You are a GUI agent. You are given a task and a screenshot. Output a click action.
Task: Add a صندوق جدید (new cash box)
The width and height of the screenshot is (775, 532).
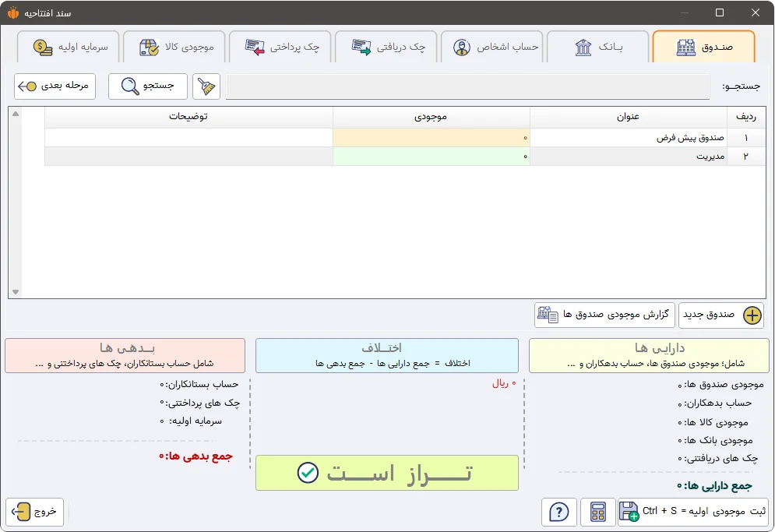pyautogui.click(x=721, y=315)
